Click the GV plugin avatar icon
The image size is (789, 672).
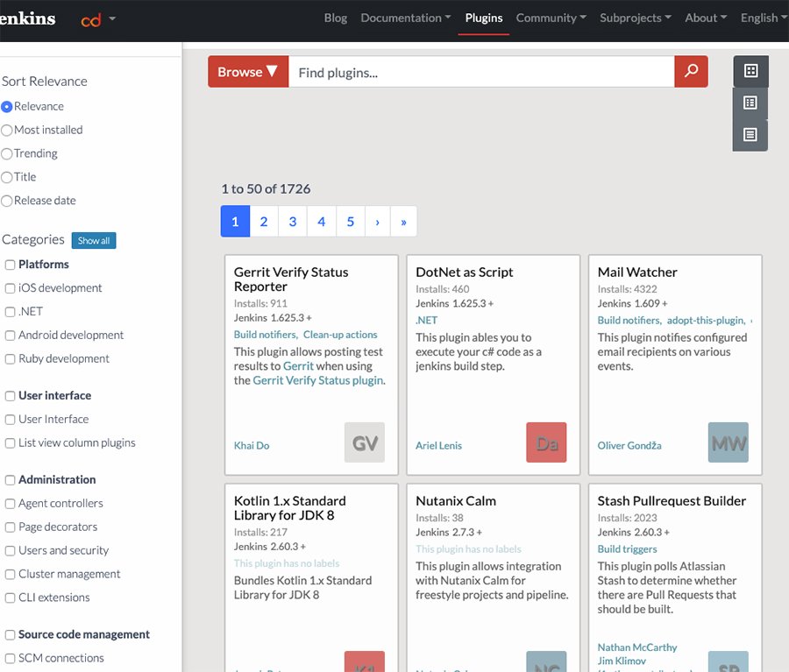365,442
